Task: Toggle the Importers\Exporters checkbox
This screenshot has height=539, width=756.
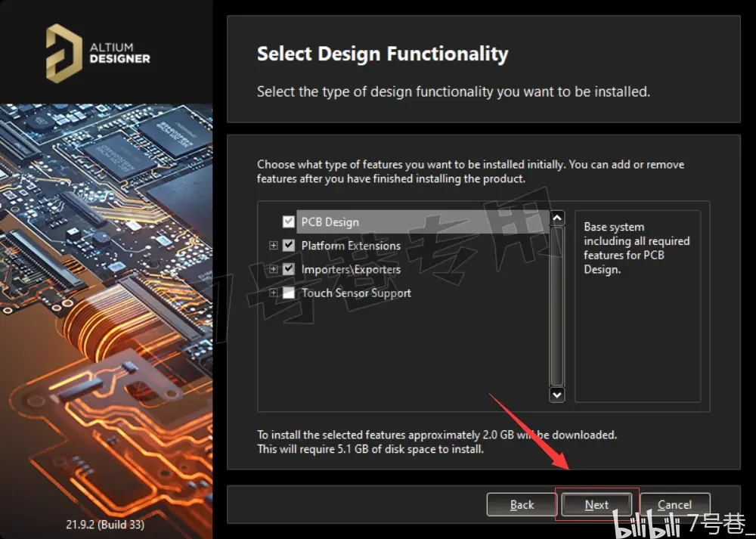Action: 288,269
